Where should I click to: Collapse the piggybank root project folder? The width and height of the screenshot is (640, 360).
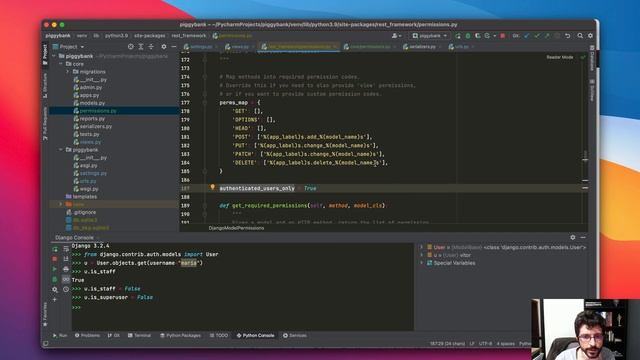point(54,56)
